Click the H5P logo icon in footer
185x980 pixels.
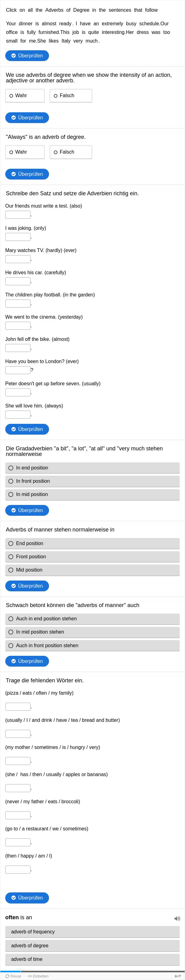[x=177, y=976]
